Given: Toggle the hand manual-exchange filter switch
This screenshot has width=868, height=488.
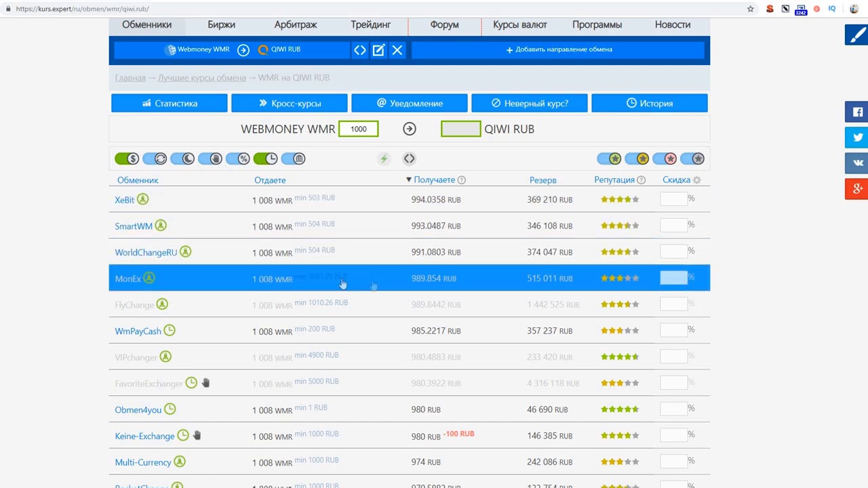Looking at the screenshot, I should [x=210, y=159].
